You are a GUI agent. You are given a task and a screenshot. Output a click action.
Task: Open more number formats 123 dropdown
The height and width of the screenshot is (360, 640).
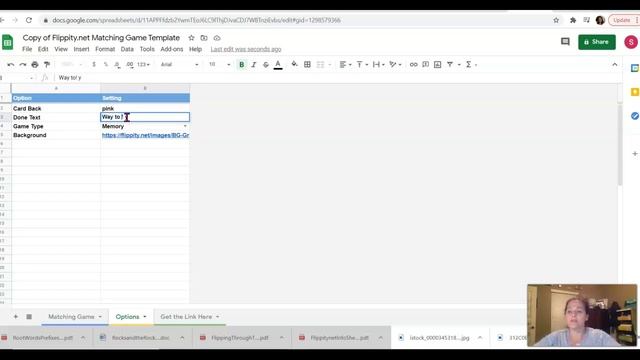click(143, 64)
